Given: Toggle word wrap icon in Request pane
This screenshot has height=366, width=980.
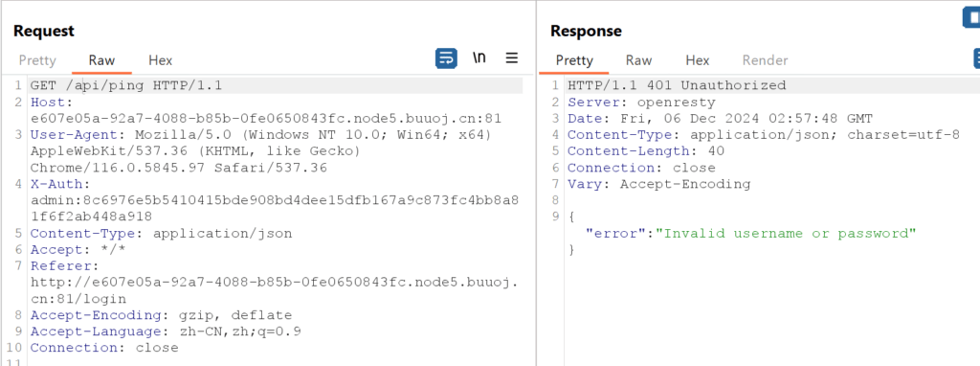Looking at the screenshot, I should click(446, 58).
